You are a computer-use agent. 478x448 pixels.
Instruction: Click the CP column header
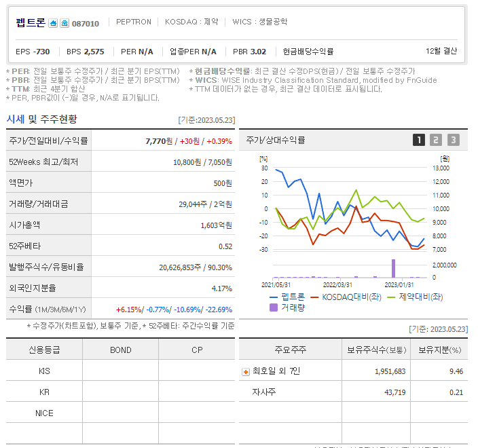(197, 350)
